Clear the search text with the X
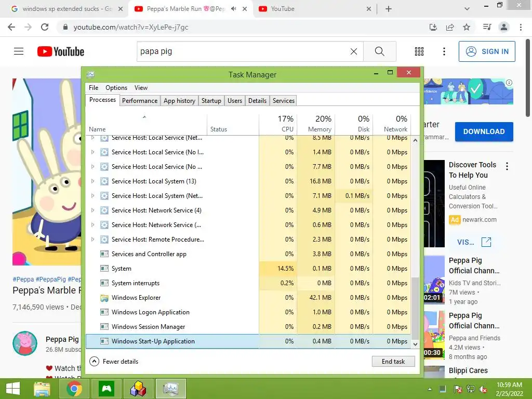The width and height of the screenshot is (532, 399). (353, 51)
